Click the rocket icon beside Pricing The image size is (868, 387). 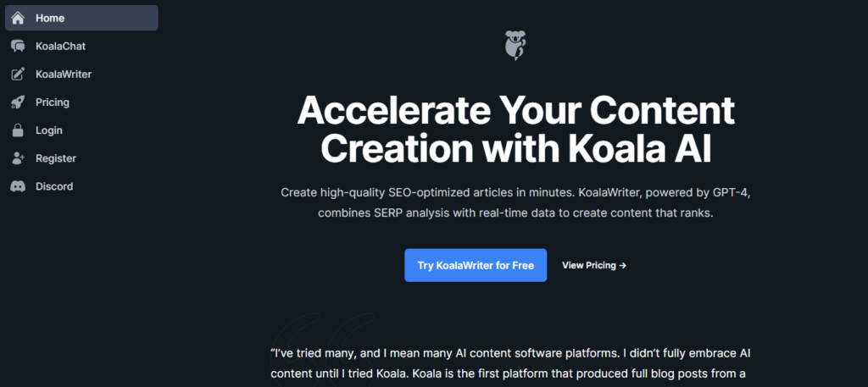(18, 102)
